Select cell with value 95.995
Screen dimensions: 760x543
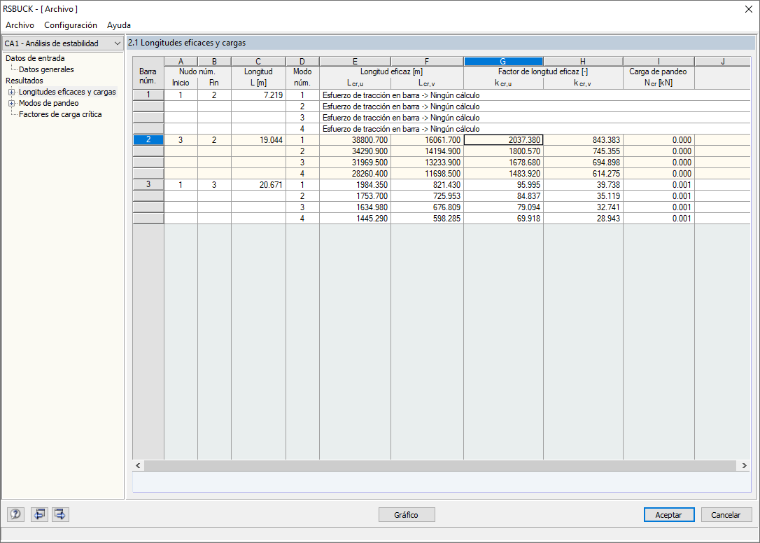[x=503, y=185]
